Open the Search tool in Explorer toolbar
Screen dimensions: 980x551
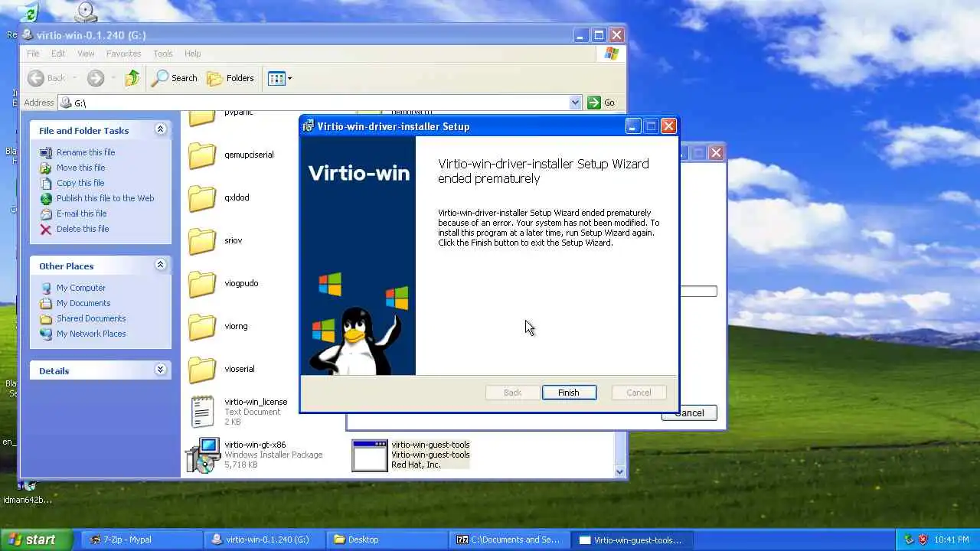[x=175, y=78]
